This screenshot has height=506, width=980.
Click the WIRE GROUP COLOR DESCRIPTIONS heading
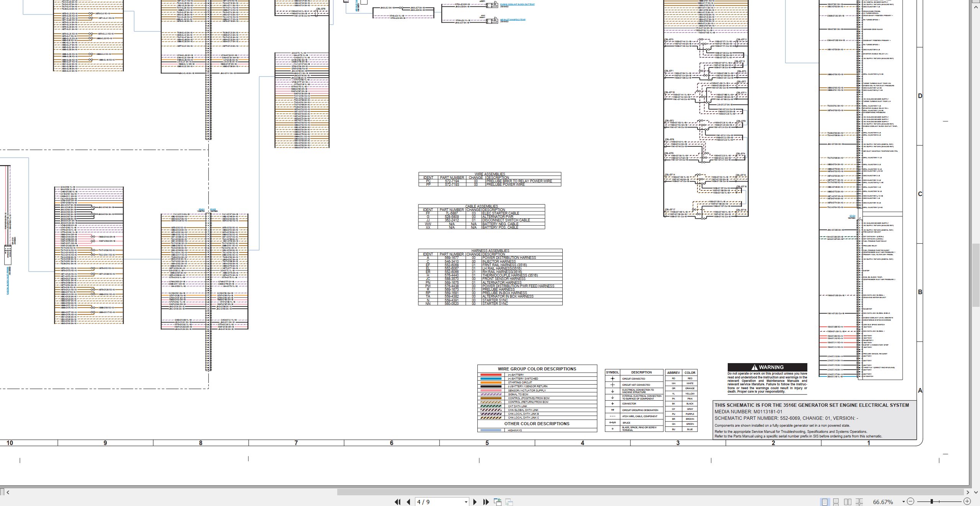coord(537,369)
